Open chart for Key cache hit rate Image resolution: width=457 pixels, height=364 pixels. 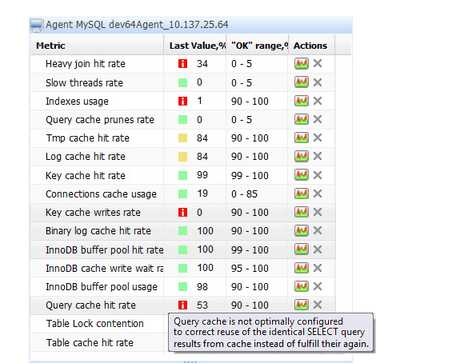(x=301, y=175)
